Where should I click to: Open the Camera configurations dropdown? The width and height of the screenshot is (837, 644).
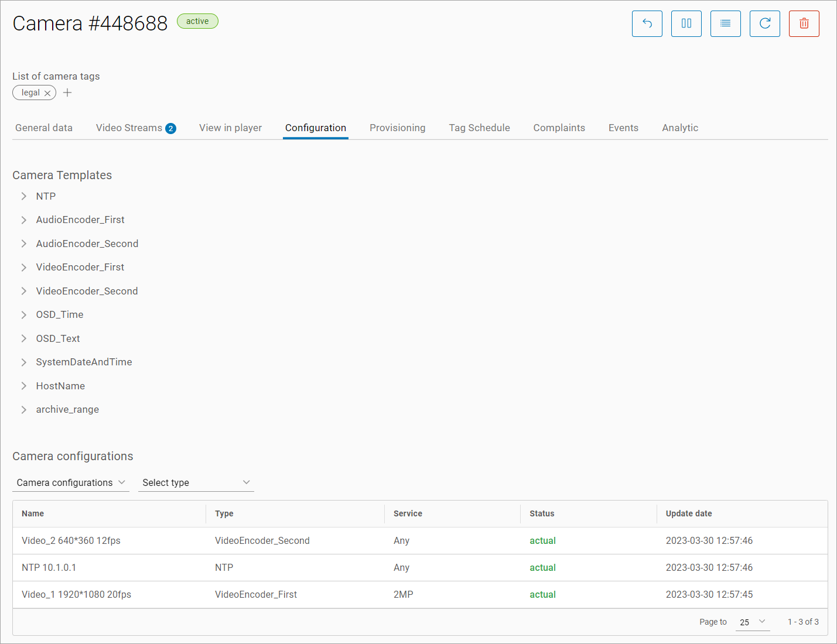point(70,482)
